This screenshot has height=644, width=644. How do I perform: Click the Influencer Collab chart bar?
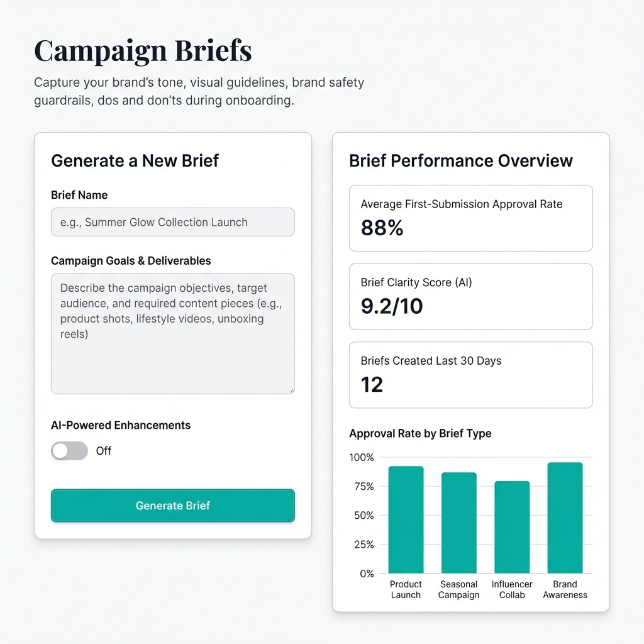512,527
